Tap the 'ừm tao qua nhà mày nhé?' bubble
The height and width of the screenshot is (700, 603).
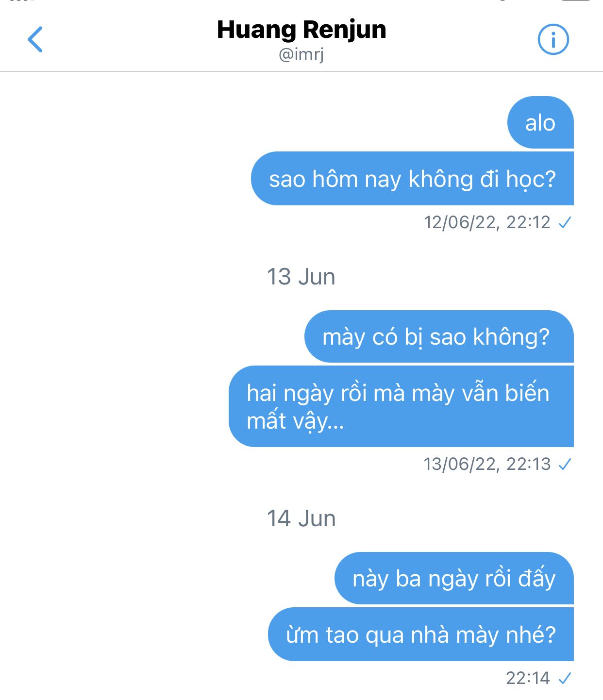[x=421, y=634]
